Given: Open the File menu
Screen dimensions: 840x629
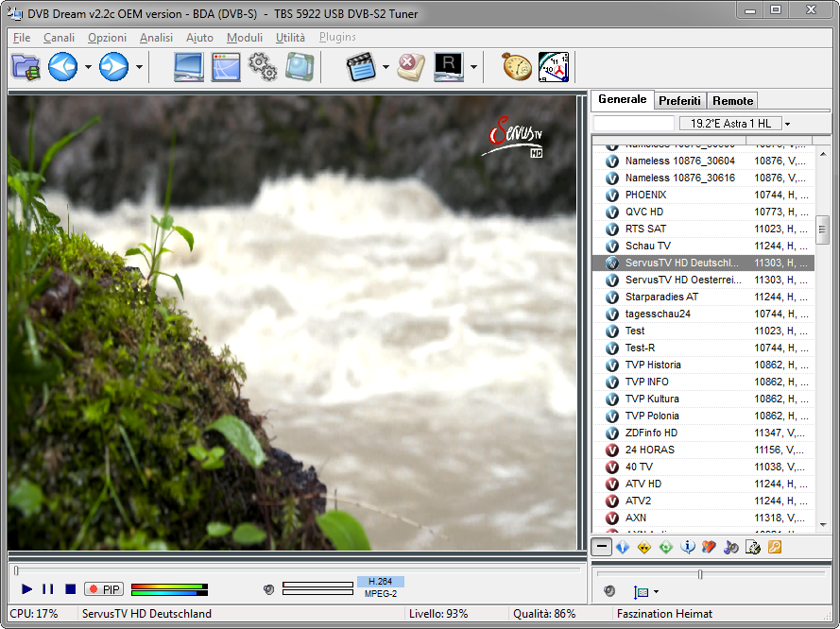Looking at the screenshot, I should (x=22, y=38).
